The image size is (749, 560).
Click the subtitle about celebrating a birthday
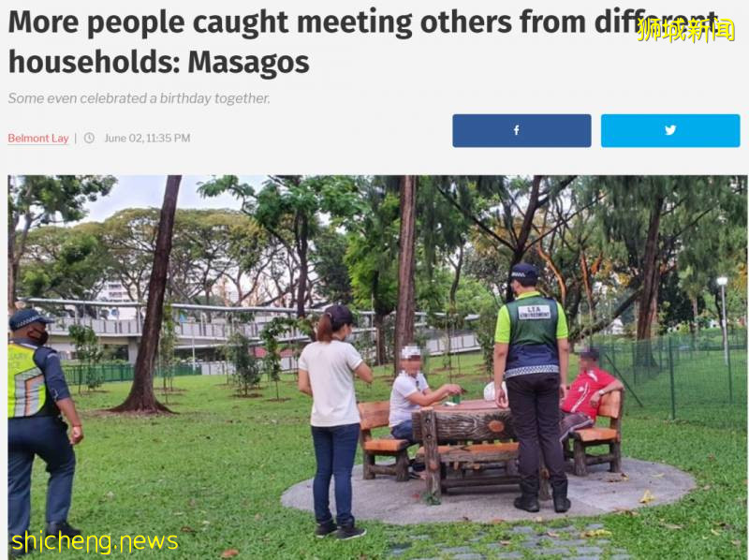pyautogui.click(x=139, y=98)
